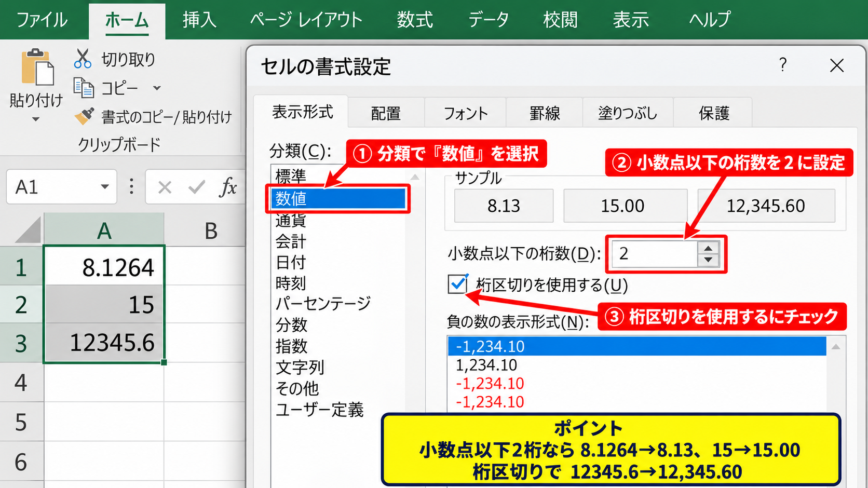This screenshot has width=868, height=488.
Task: Close the セルの書式設定 dialog
Action: [x=837, y=65]
